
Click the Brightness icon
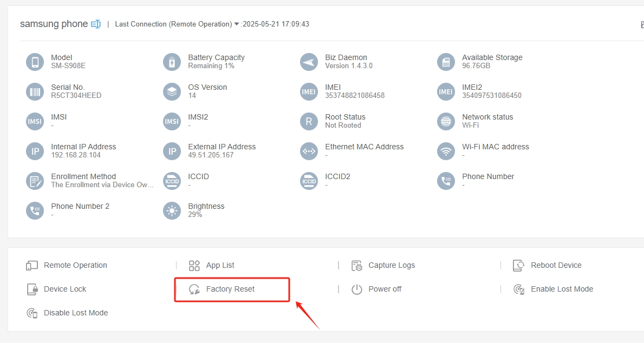point(172,210)
